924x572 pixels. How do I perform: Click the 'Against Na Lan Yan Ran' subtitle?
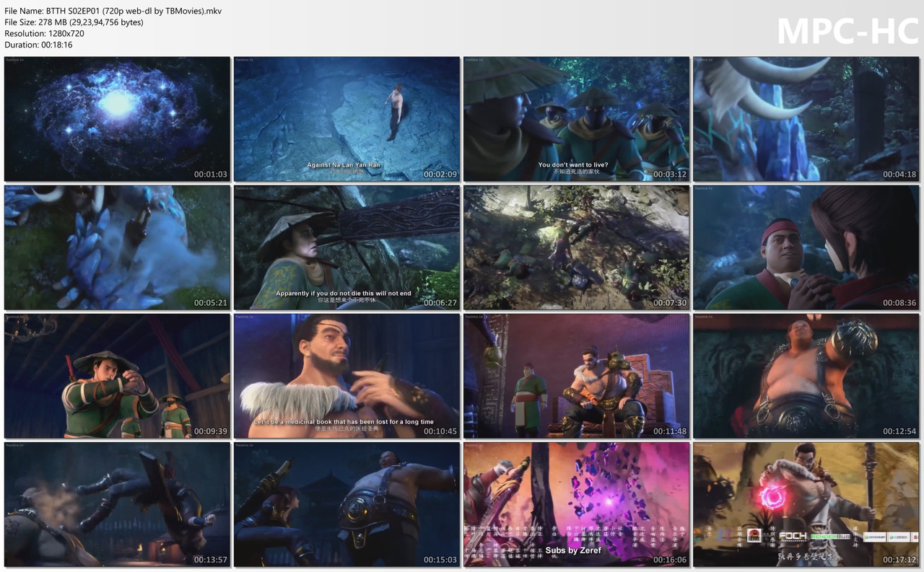coord(344,165)
